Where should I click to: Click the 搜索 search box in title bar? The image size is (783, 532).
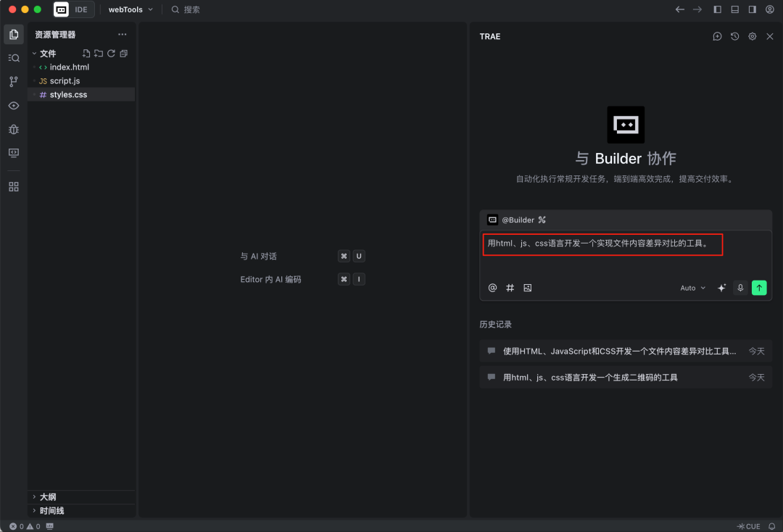click(186, 9)
